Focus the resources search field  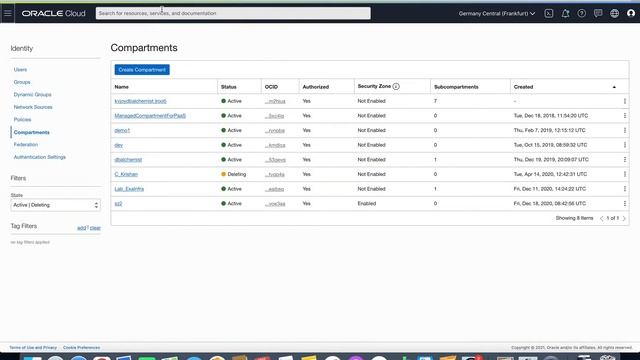(233, 13)
